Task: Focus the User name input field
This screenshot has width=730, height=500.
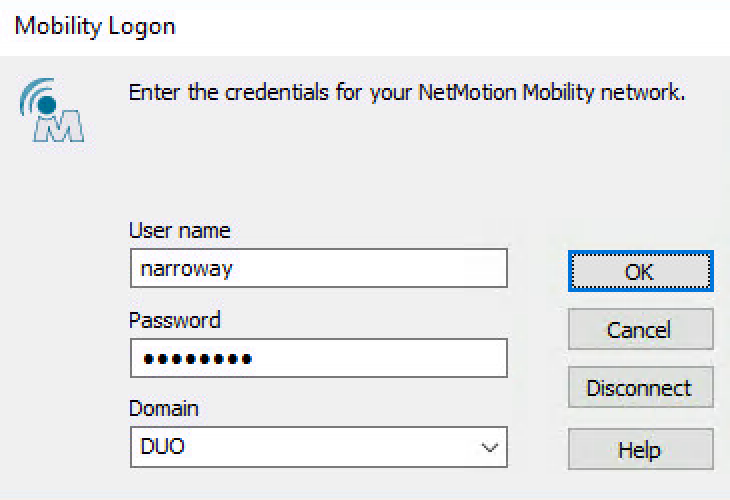Action: coord(318,268)
